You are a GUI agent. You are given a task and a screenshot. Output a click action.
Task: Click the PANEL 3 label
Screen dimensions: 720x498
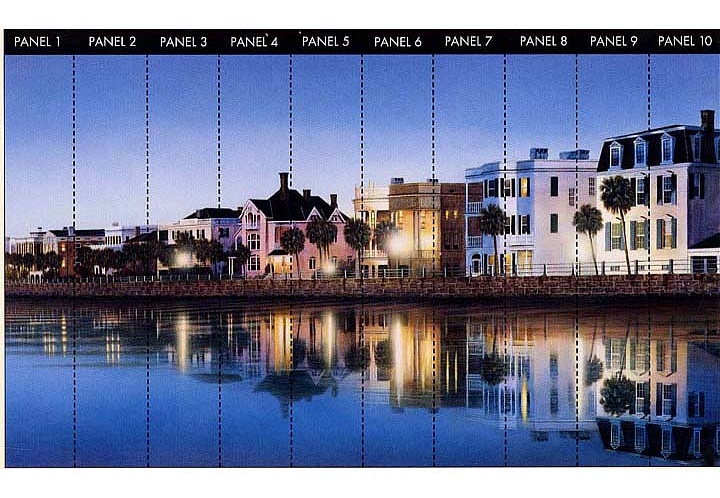184,42
